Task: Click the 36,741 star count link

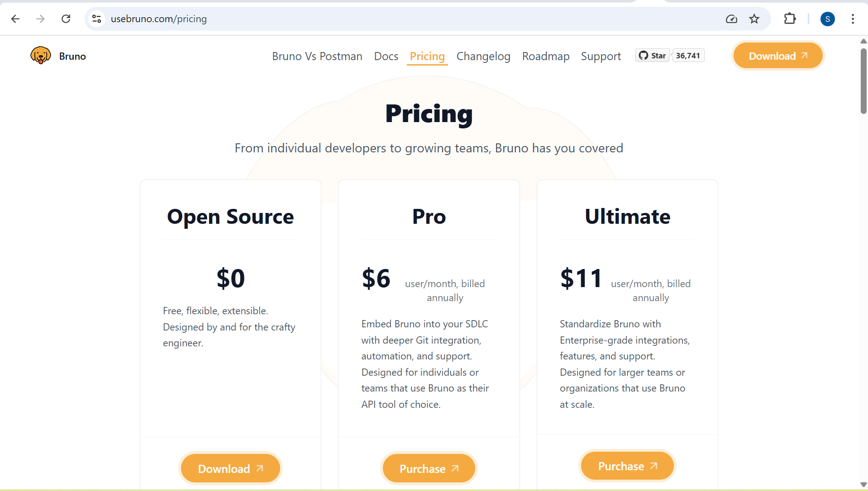Action: (688, 55)
